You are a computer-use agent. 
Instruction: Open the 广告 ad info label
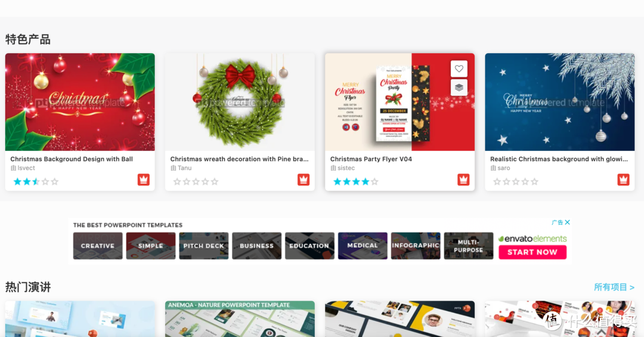tap(558, 222)
